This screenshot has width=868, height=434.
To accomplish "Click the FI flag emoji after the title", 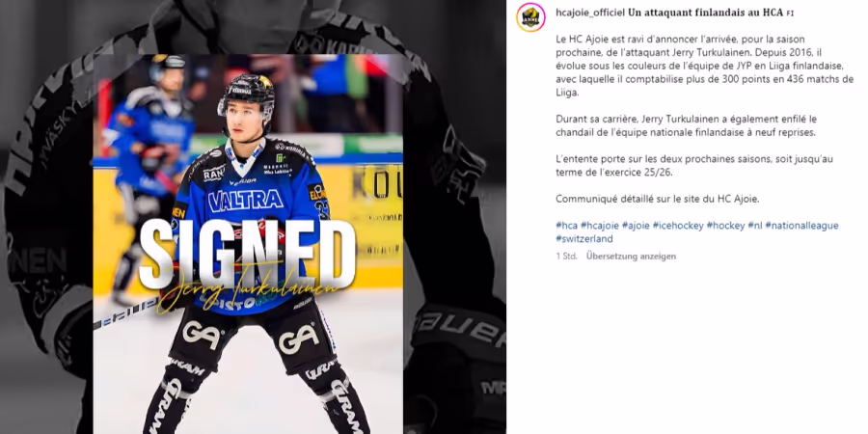I will [790, 13].
